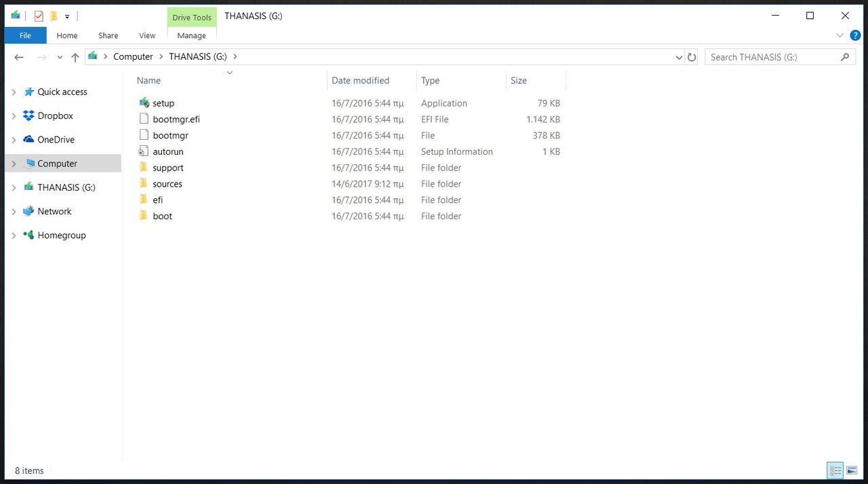Click the Computer icon in sidebar

pos(28,164)
